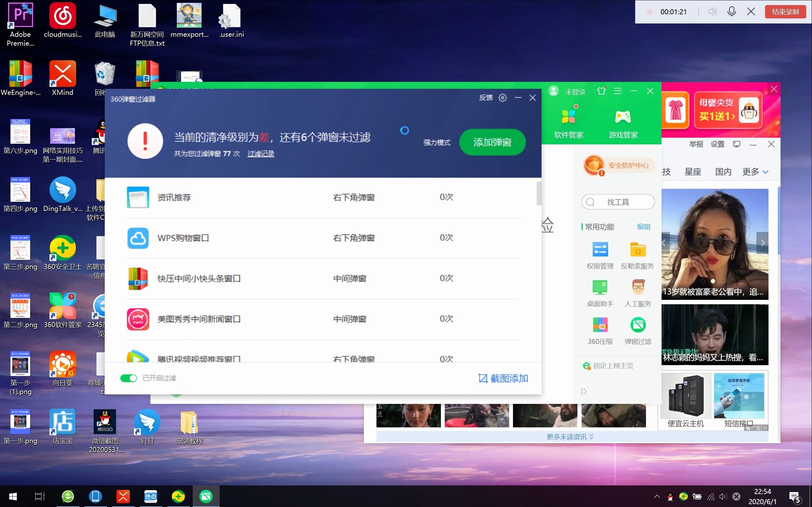Open 权限管理 tool
Viewport: 812px width, 507px height.
[x=600, y=255]
